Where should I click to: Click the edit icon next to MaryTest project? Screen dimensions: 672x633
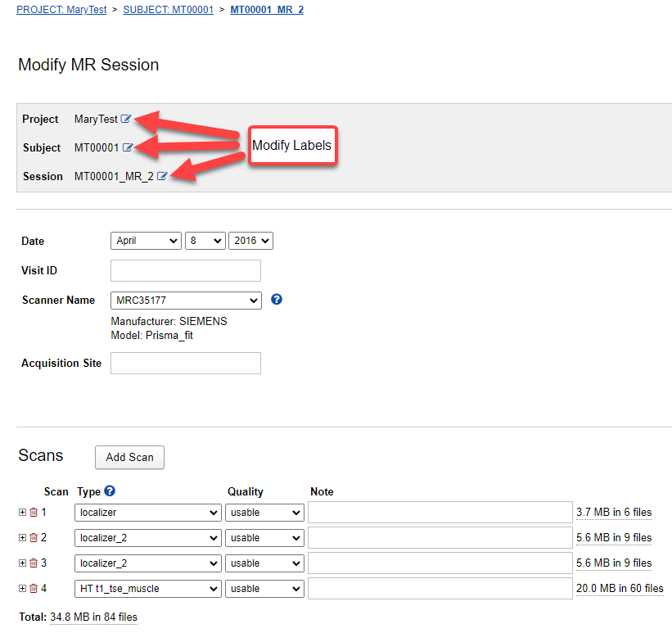(x=126, y=119)
